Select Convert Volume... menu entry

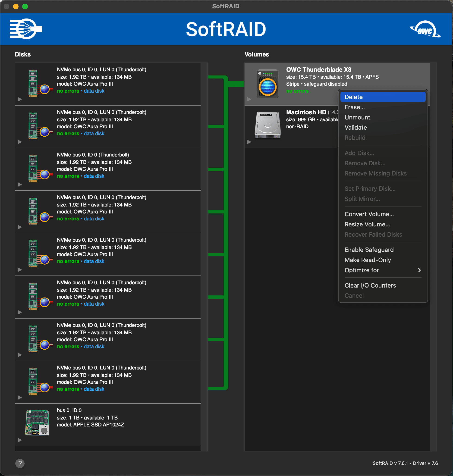pyautogui.click(x=369, y=214)
